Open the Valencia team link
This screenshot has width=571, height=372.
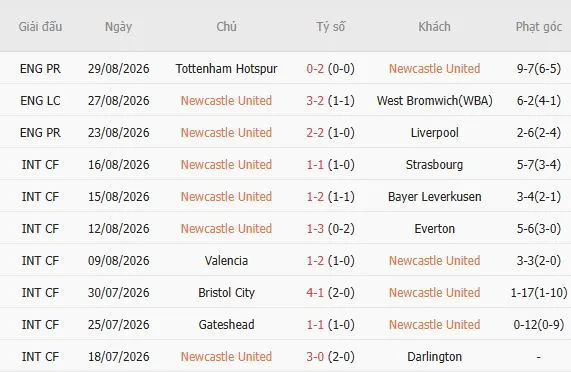tap(226, 261)
